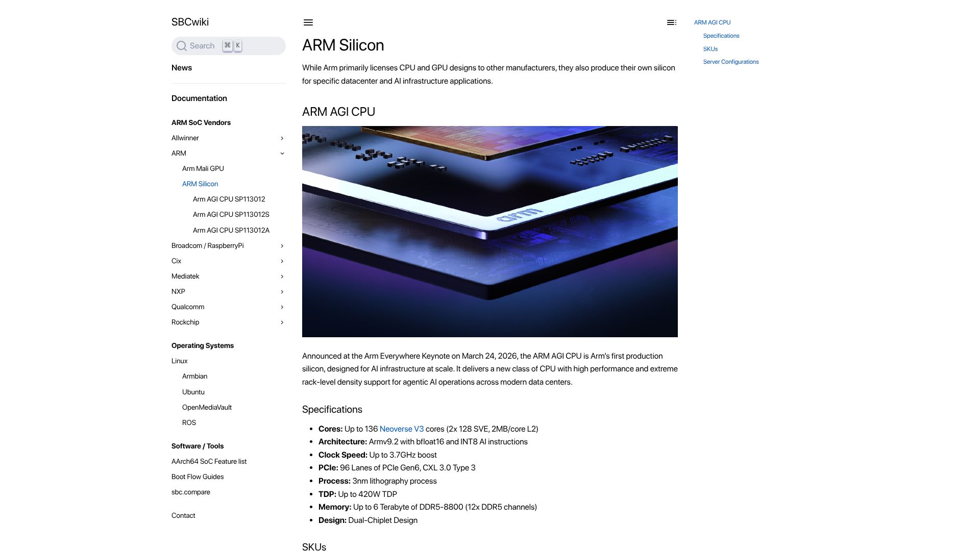Open the Documentation section
The image size is (980, 551).
tap(199, 98)
